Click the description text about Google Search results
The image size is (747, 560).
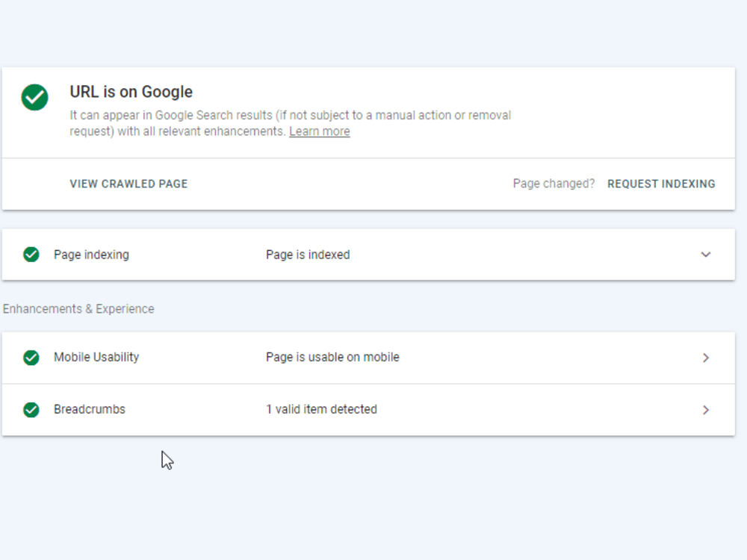tap(290, 123)
